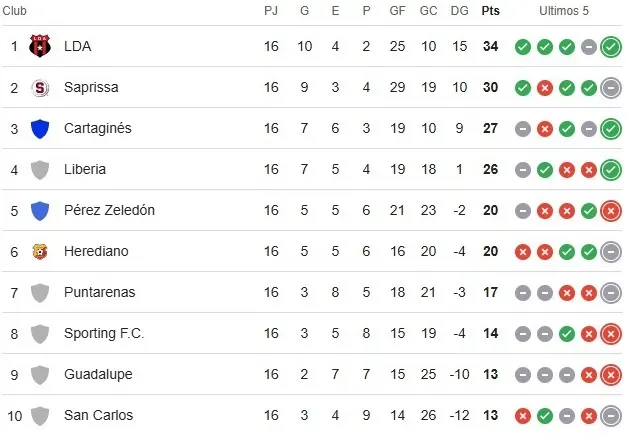The height and width of the screenshot is (438, 636).
Task: Click Guadalupe's latest match loss indicator
Action: 611,374
